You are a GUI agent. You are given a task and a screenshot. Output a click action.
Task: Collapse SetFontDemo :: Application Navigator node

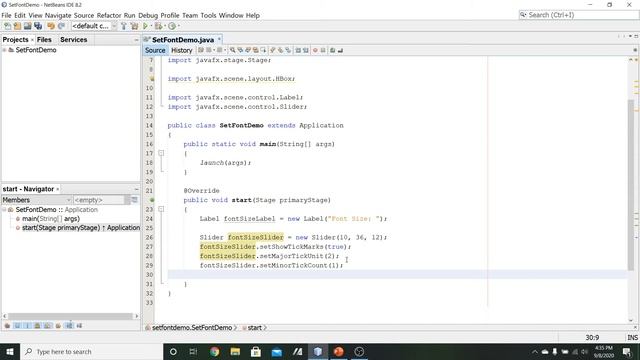click(4, 209)
